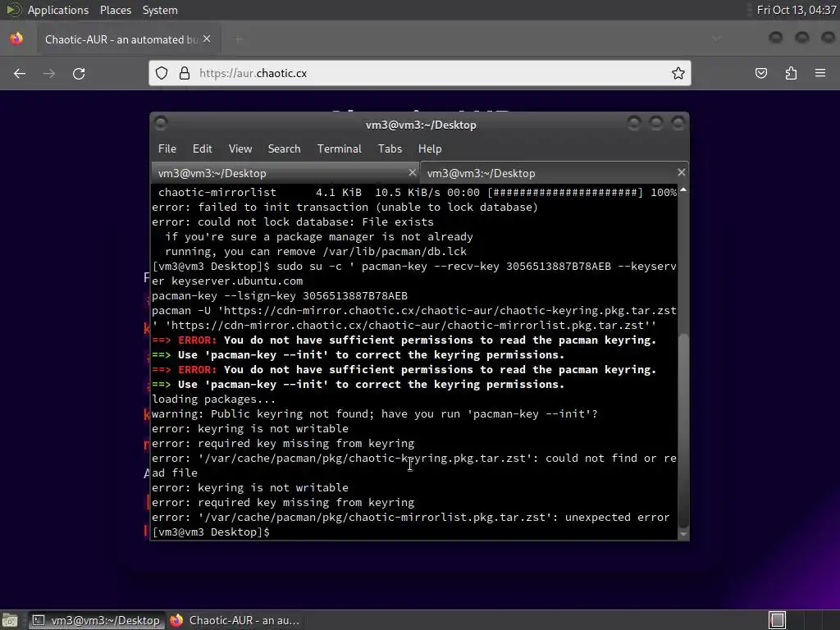Click the final terminal prompt [vm3@vm3 Desktop]$
This screenshot has width=840, height=630.
(x=211, y=532)
